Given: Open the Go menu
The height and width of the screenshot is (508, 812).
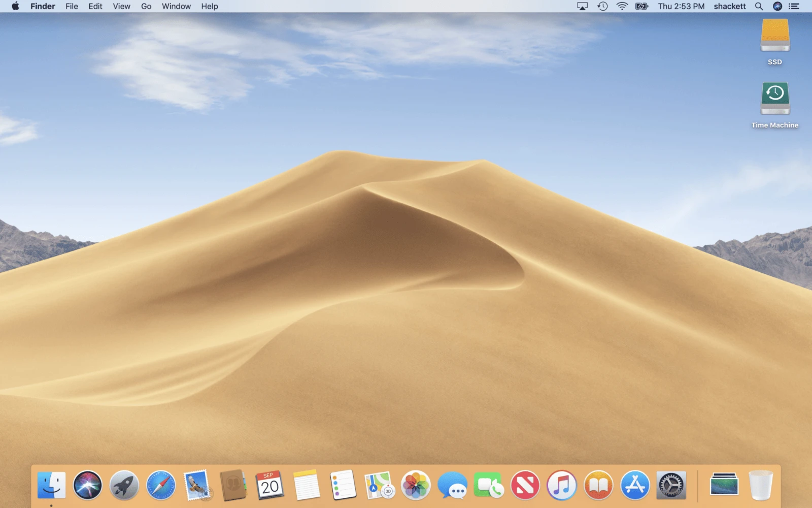Looking at the screenshot, I should click(146, 6).
